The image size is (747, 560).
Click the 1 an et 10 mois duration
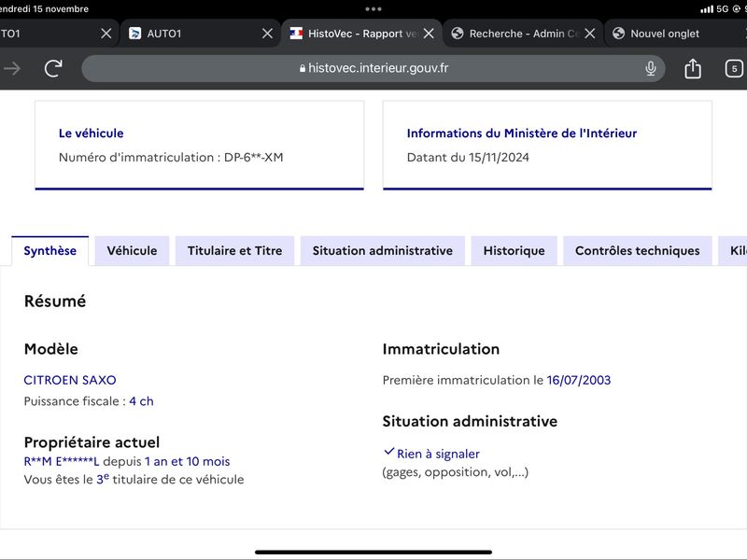[188, 461]
